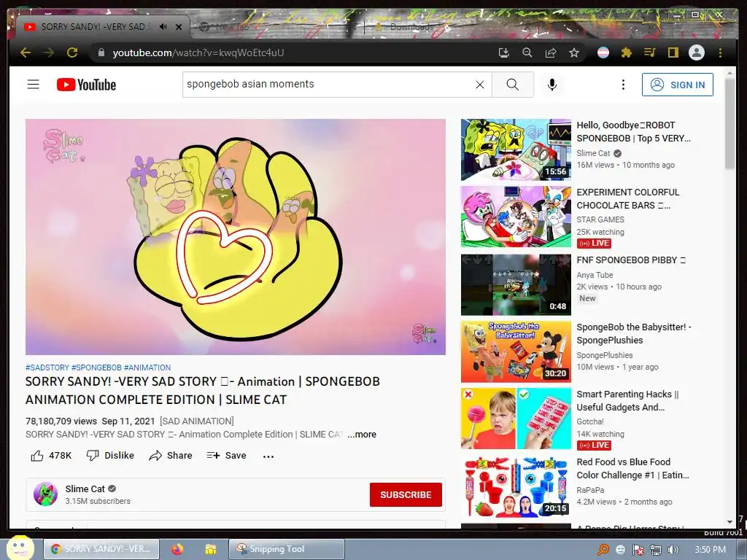Click the zoom magnifier icon in address bar
The width and height of the screenshot is (747, 560).
(527, 52)
